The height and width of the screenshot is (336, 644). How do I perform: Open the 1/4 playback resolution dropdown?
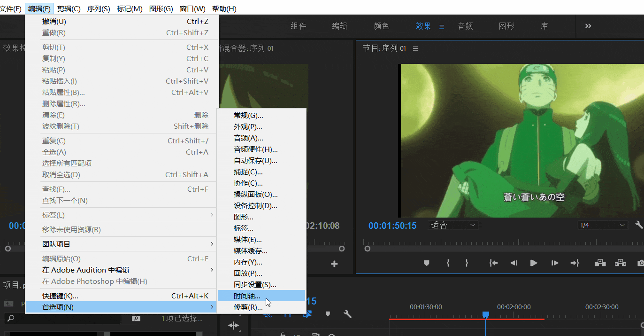pyautogui.click(x=602, y=225)
